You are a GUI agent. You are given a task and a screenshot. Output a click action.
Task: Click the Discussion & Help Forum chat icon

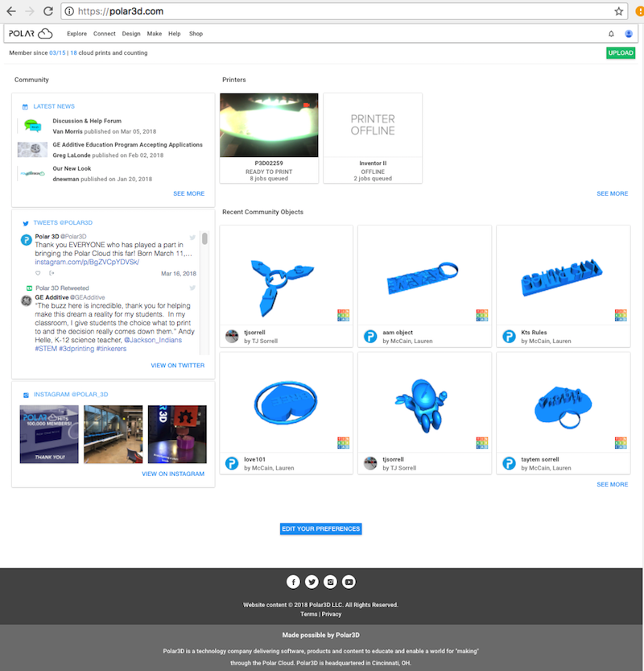[x=32, y=126]
